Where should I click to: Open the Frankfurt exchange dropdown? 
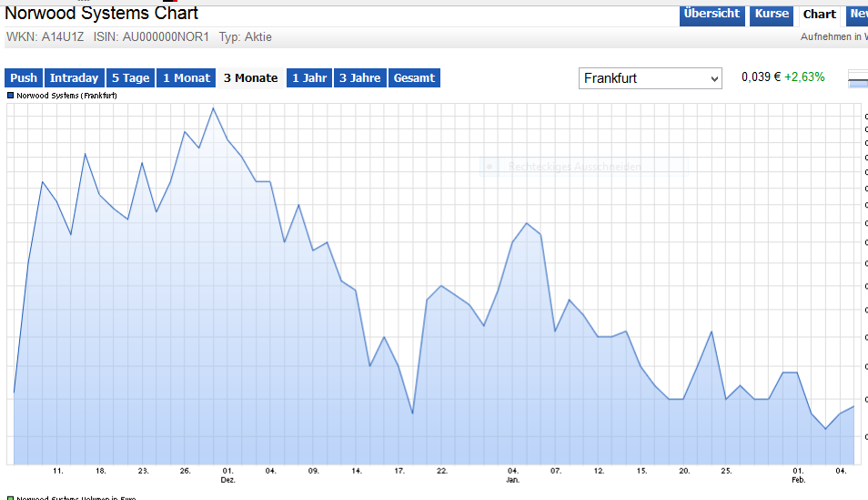(650, 78)
